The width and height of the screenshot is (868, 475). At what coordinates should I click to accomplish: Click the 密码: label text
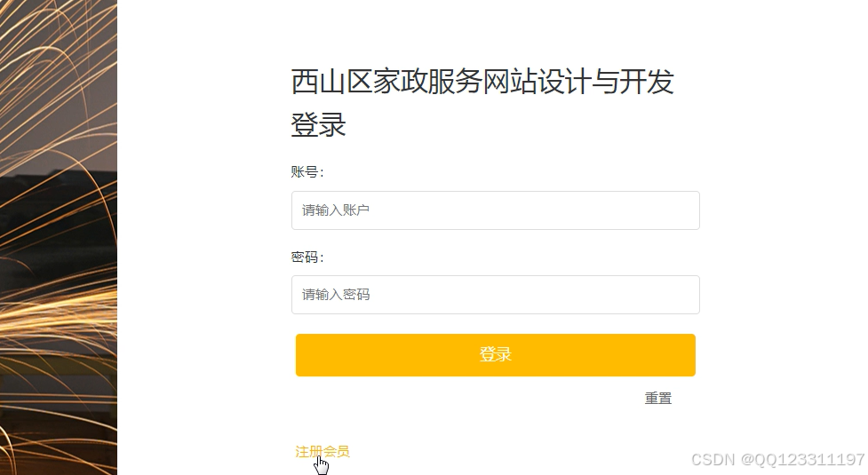307,257
